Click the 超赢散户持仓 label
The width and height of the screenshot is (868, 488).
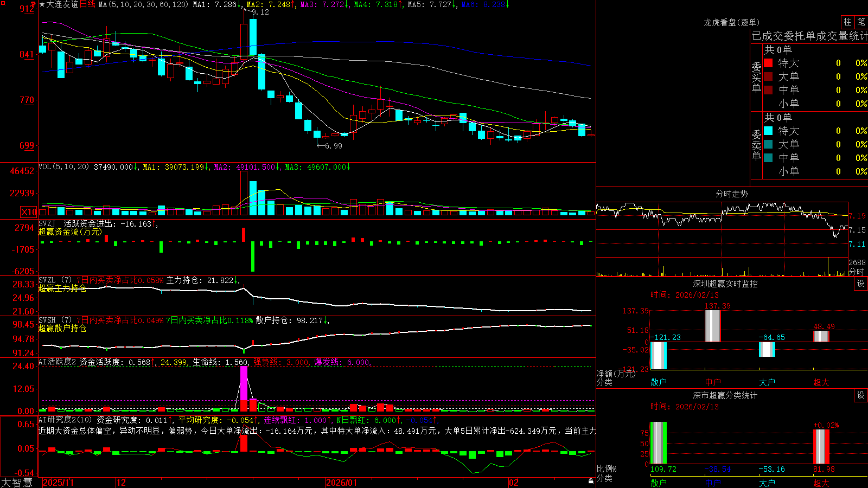62,328
